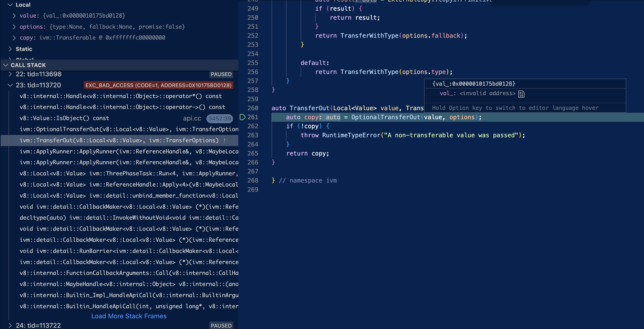644x329 pixels.
Task: Expand the options variable
Action: point(14,27)
